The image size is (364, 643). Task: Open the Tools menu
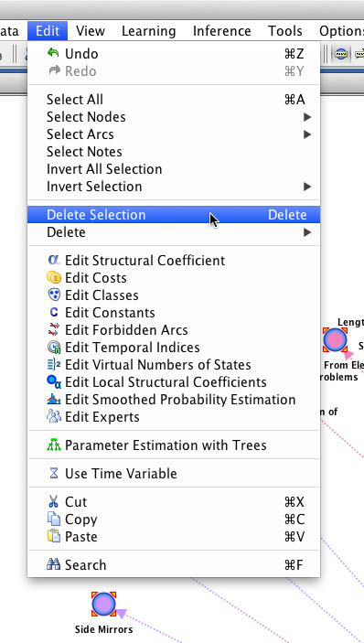285,31
